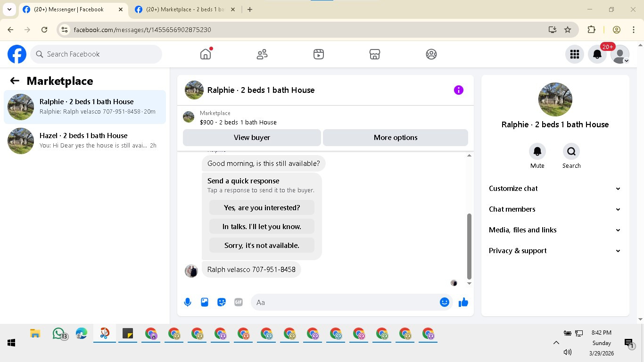
Task: Show hidden system tray icons
Action: point(556,343)
